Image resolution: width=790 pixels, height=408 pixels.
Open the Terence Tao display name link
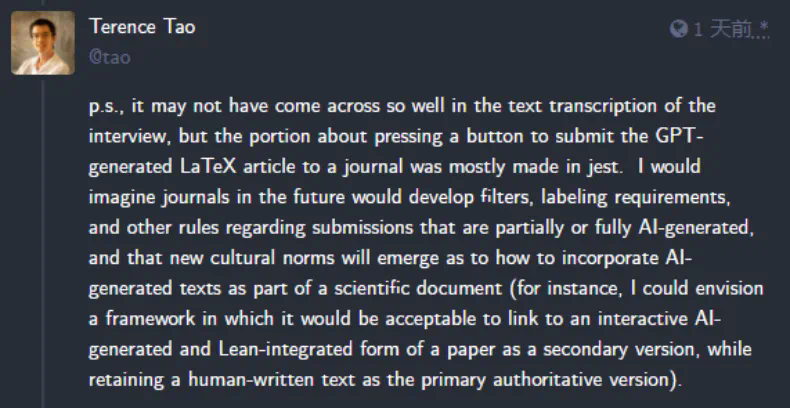(x=141, y=27)
